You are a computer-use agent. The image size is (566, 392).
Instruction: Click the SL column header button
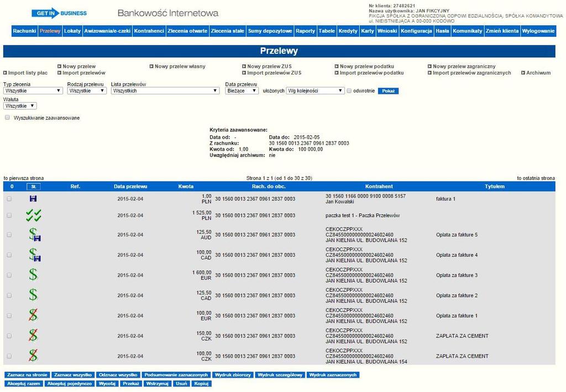34,187
